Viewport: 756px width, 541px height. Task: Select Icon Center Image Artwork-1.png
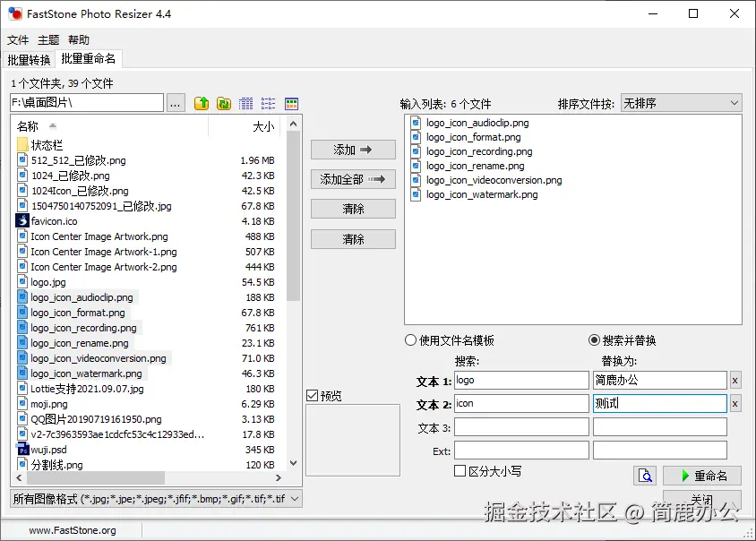(x=104, y=252)
